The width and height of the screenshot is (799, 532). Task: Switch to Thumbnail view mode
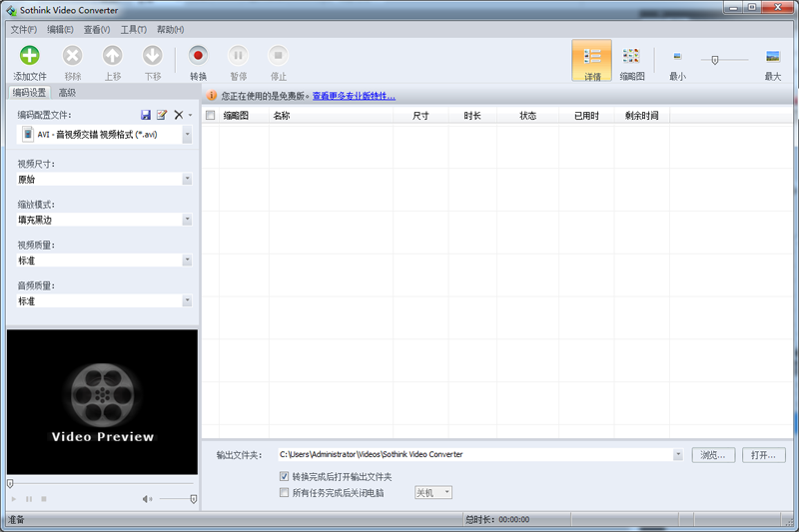pyautogui.click(x=631, y=60)
